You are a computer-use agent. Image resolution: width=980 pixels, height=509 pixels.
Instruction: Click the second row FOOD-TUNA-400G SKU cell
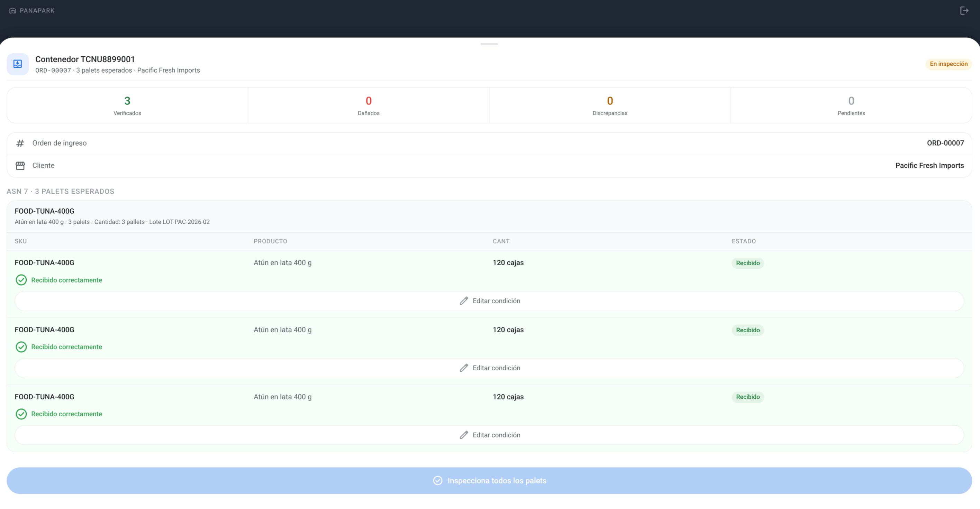click(45, 330)
